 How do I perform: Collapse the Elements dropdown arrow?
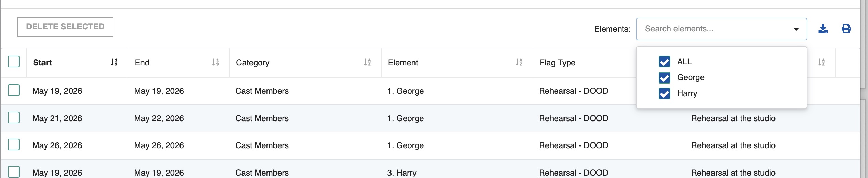click(x=796, y=29)
